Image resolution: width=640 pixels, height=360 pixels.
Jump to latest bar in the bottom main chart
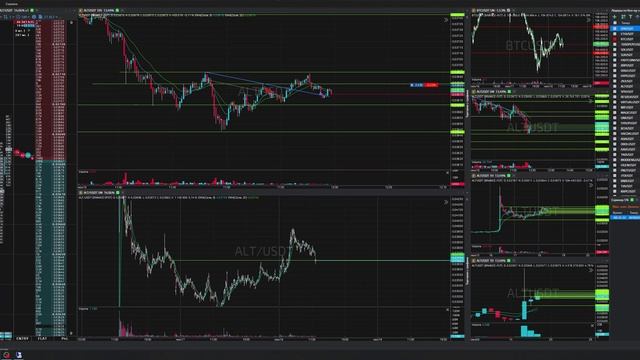446,202
